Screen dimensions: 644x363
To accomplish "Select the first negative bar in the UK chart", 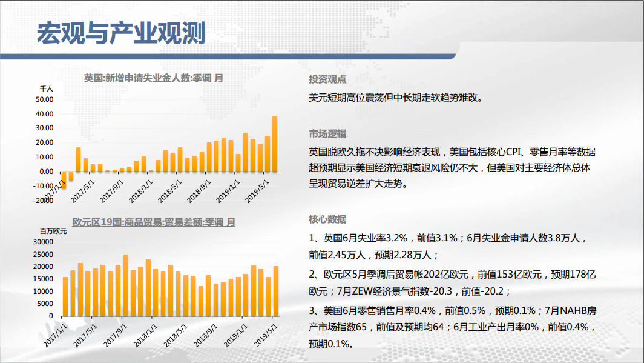I will 64,180.
